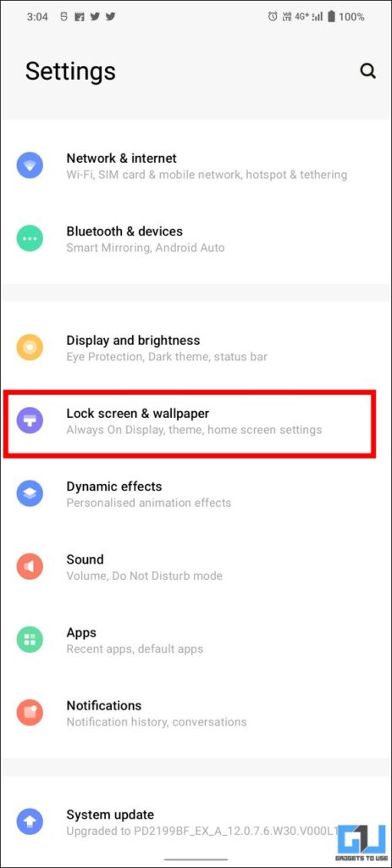The image size is (392, 868).
Task: Tap the Network & internet Wi-Fi icon
Action: pos(30,165)
